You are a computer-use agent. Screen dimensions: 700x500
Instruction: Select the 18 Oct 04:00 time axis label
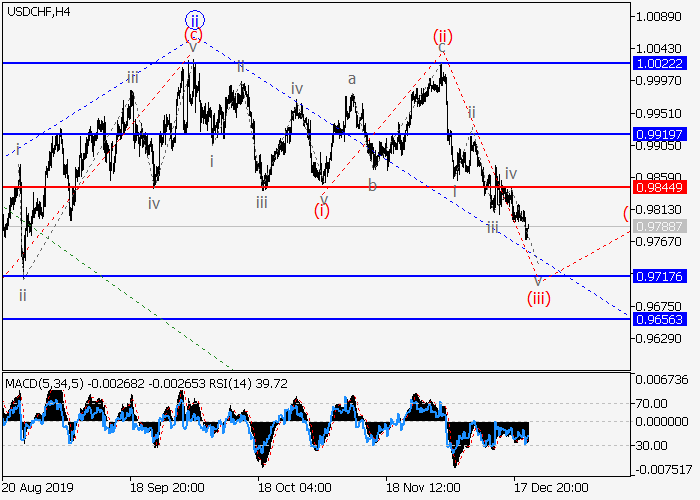tap(294, 489)
